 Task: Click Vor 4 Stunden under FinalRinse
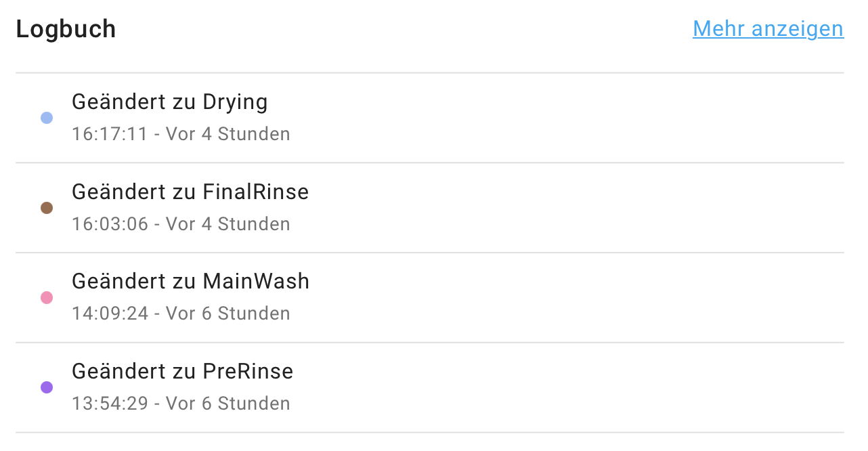[228, 224]
